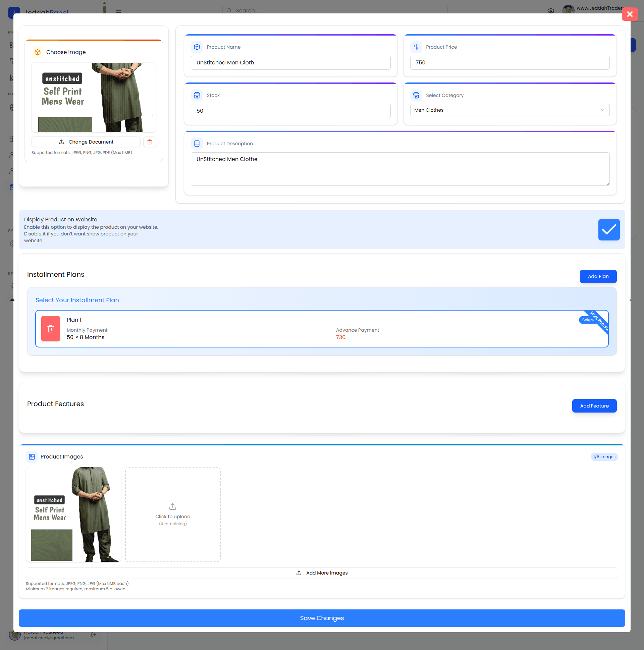The width and height of the screenshot is (644, 650).
Task: Click the 1/5 images counter badge
Action: tap(604, 457)
